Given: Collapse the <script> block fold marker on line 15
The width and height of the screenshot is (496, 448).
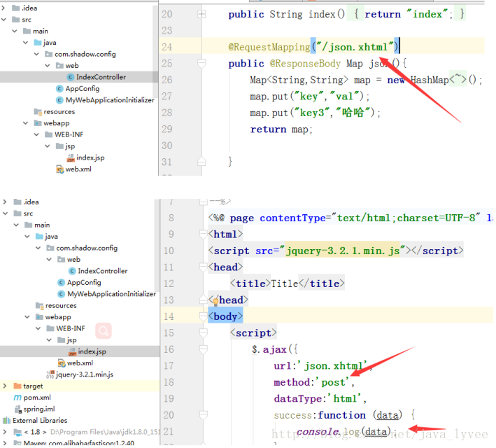Looking at the screenshot, I should coord(204,332).
